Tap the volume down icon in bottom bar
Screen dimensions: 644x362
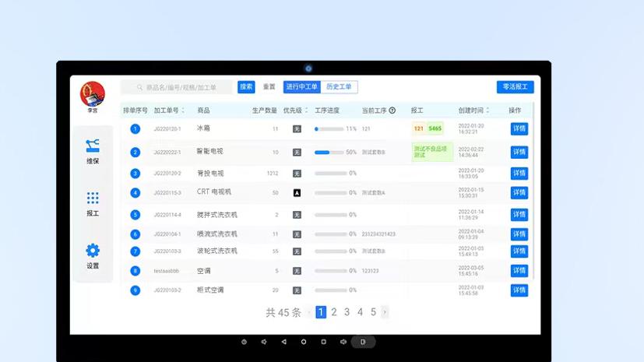coord(264,342)
